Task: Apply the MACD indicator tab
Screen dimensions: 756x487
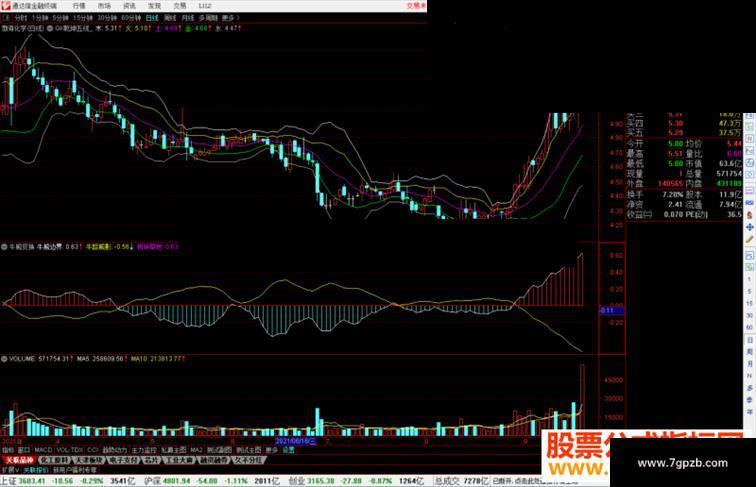Action: pyautogui.click(x=43, y=449)
